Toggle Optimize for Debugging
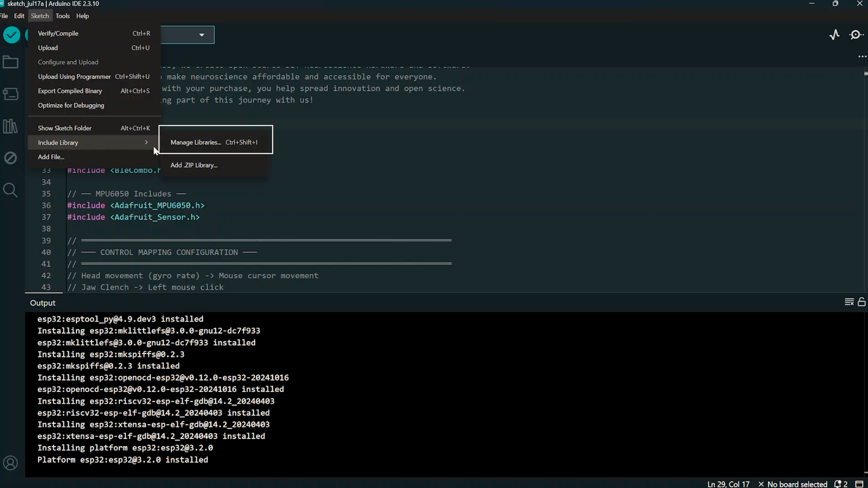 tap(94, 106)
